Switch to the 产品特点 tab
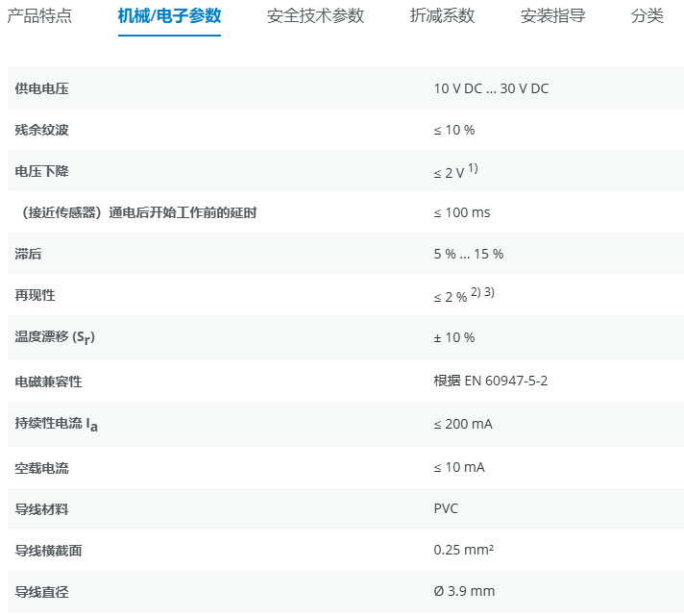684x616 pixels. [x=39, y=16]
